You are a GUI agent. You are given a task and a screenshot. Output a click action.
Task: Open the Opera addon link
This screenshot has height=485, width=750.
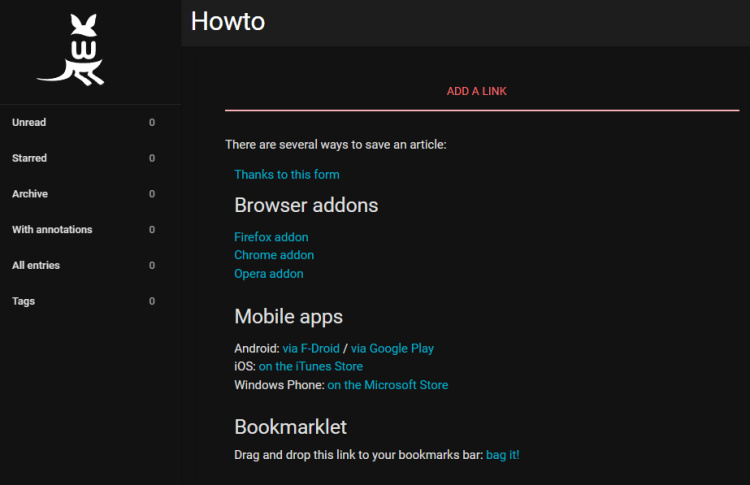[269, 274]
